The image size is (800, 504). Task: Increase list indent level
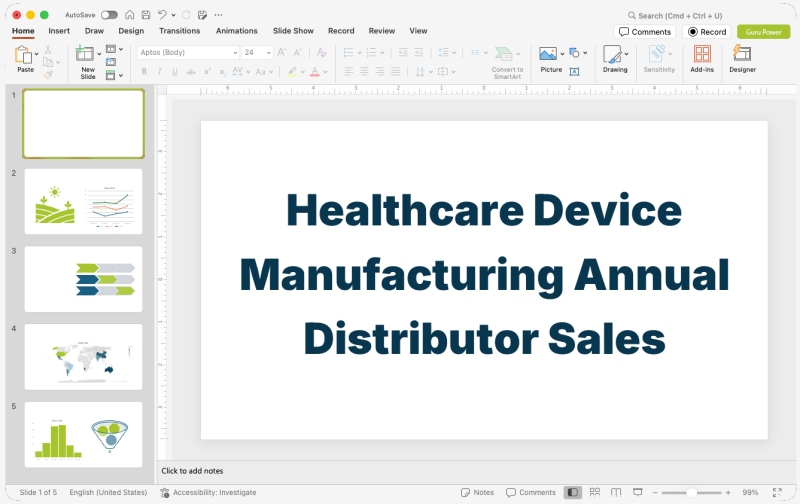pos(419,52)
